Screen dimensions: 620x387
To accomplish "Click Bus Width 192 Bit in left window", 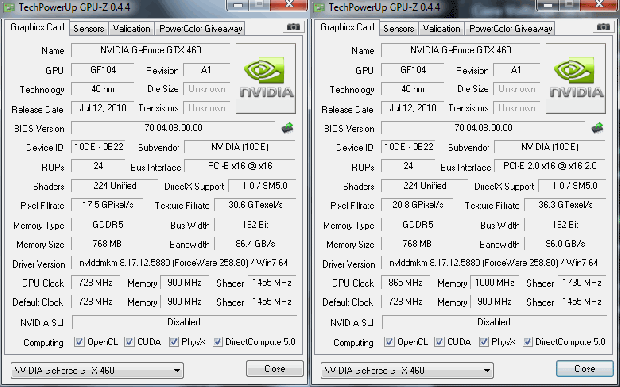I will coord(255,225).
